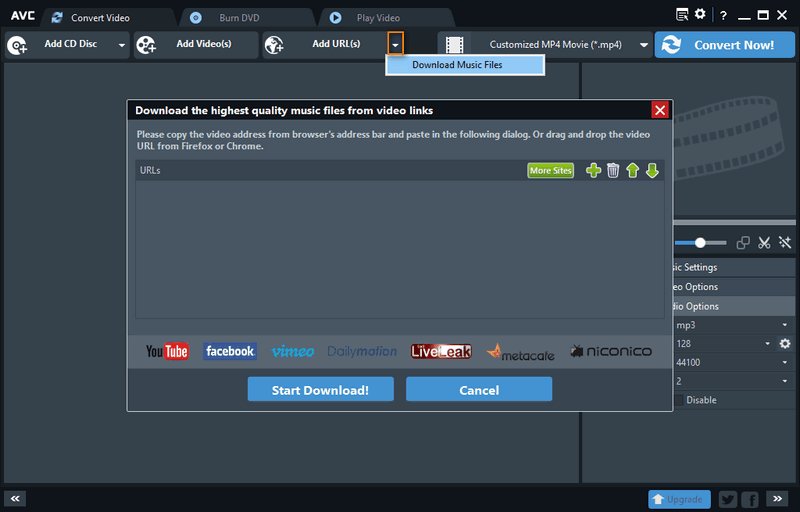Click the AVC logo

click(23, 16)
